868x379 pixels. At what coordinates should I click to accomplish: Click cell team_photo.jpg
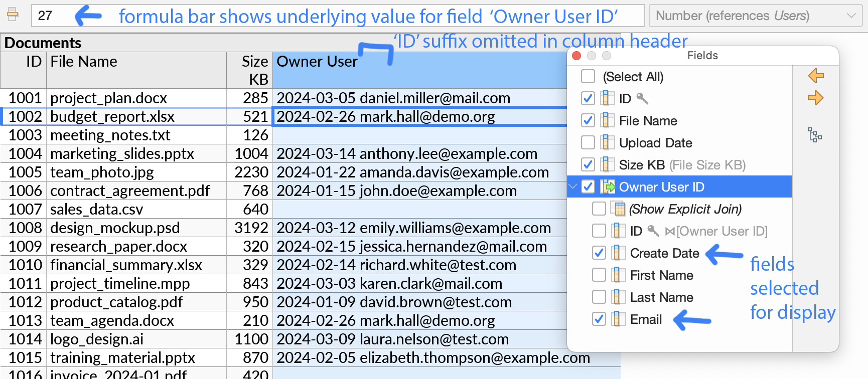[136, 172]
